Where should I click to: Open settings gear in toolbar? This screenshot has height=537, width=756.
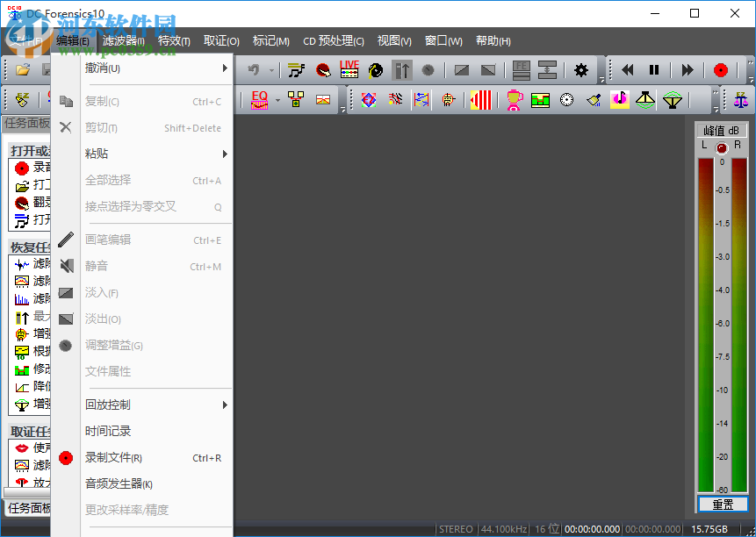tap(581, 70)
